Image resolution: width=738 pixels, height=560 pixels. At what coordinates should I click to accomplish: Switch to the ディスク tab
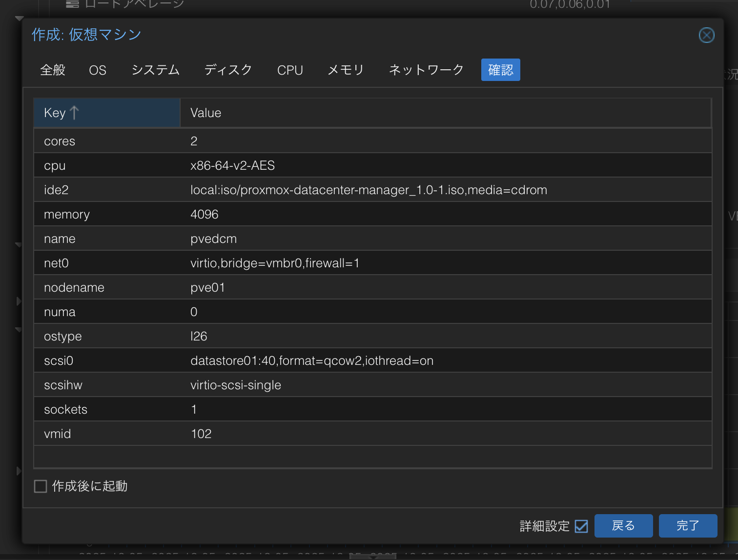(x=228, y=70)
